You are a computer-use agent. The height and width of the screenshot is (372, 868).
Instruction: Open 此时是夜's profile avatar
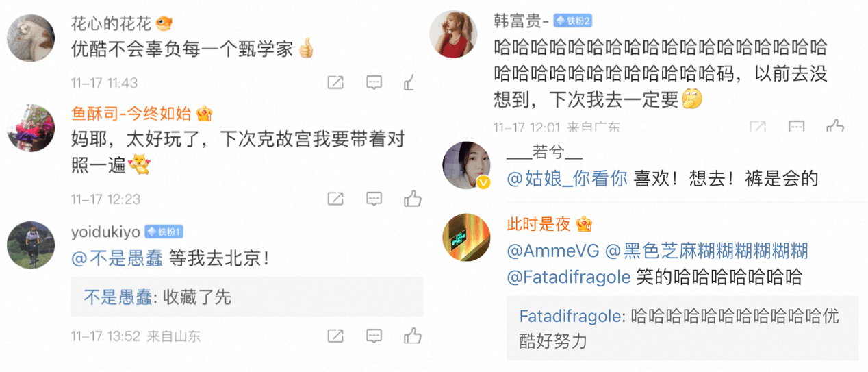click(x=467, y=238)
